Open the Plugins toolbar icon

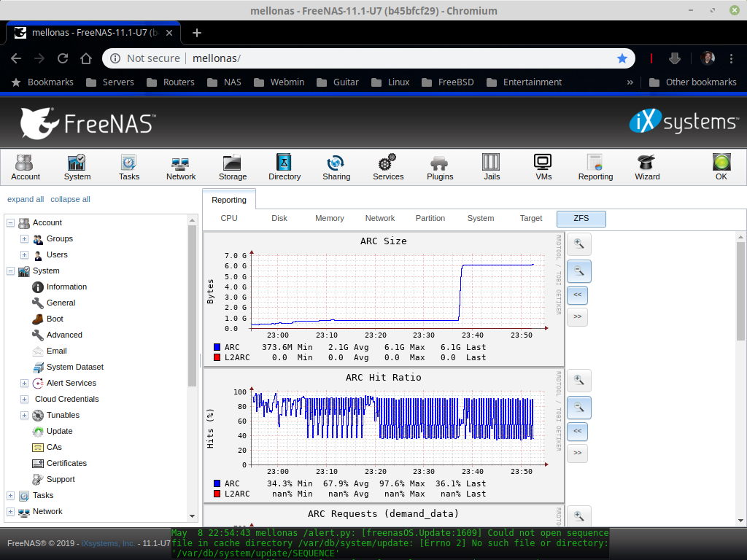point(440,167)
